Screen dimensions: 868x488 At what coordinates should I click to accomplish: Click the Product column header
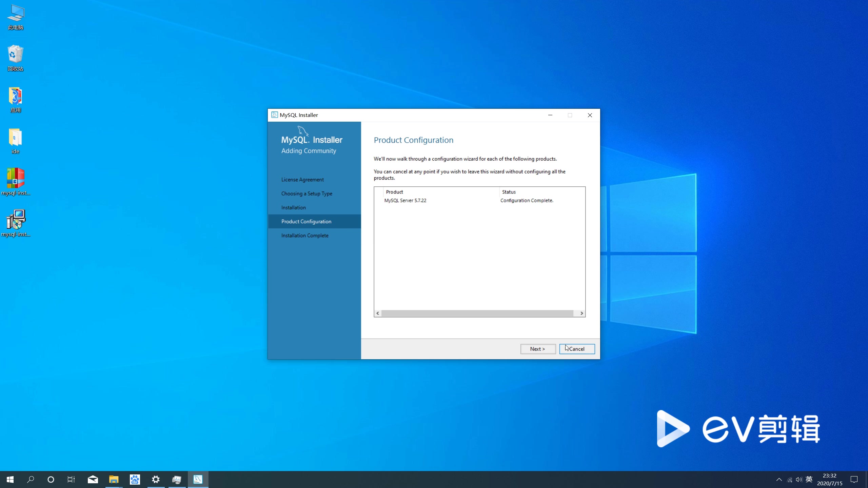pos(394,192)
